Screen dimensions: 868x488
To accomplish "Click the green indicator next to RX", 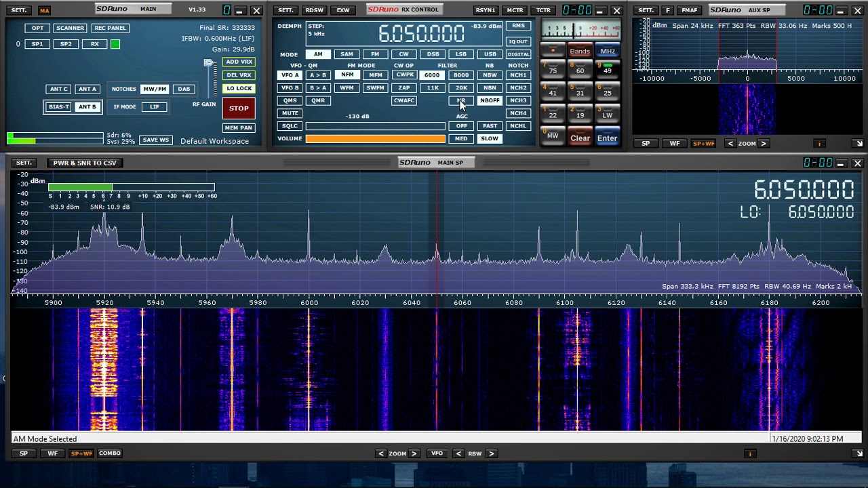I will 115,44.
